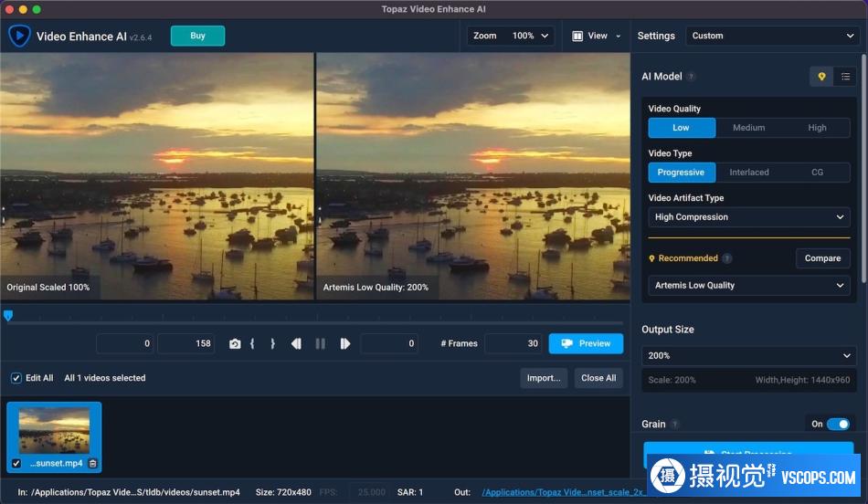The height and width of the screenshot is (504, 868).
Task: Click the Compare button
Action: pos(822,258)
